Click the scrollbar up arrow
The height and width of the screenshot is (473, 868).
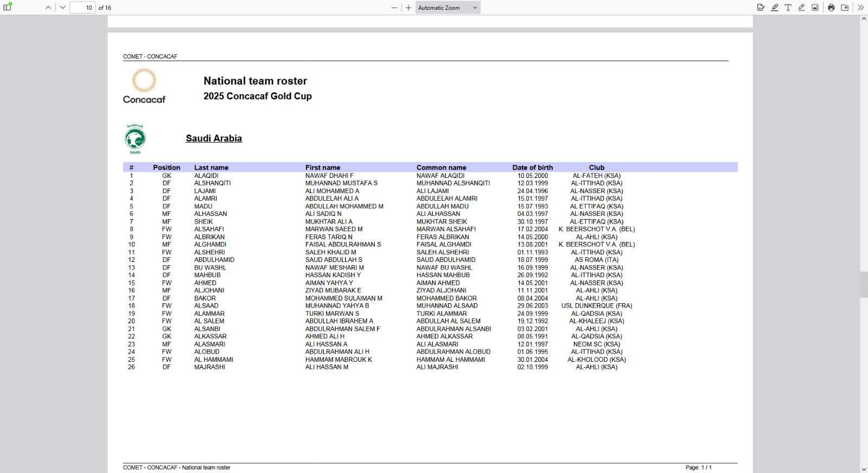864,19
